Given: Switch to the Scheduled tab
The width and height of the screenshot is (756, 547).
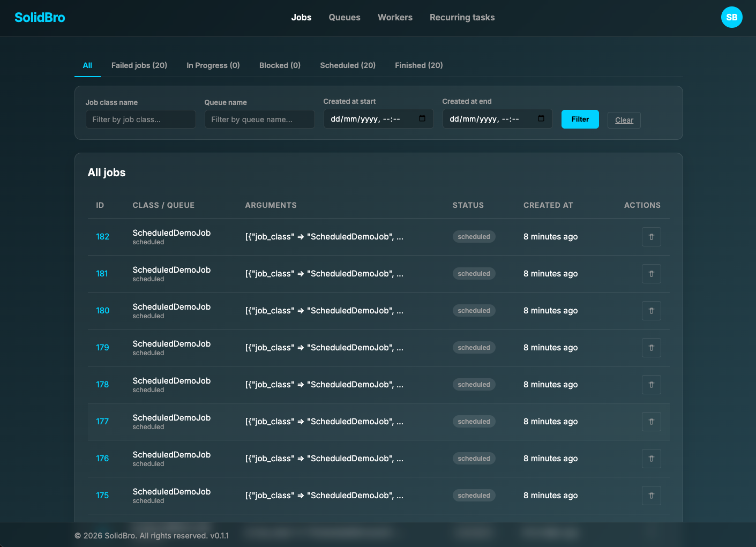Looking at the screenshot, I should [347, 65].
